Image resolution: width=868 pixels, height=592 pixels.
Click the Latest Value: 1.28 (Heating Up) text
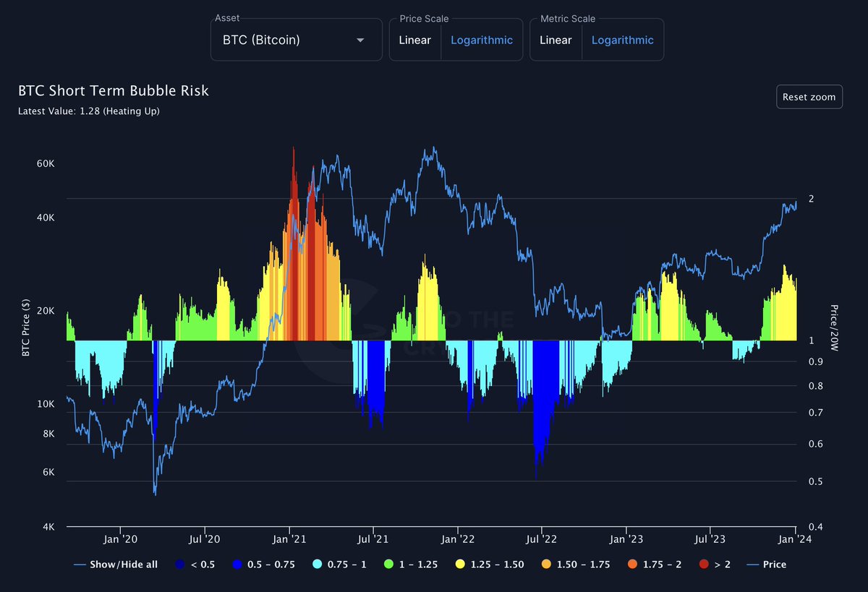pos(88,111)
